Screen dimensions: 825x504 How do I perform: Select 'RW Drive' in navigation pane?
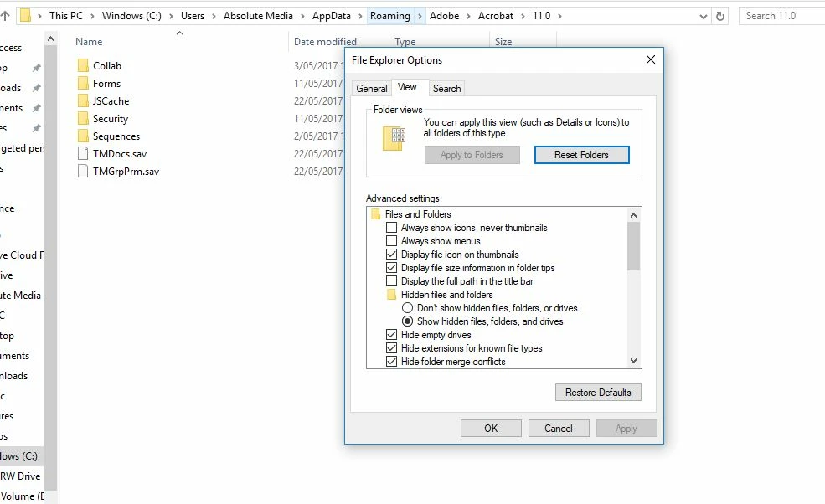pos(20,476)
